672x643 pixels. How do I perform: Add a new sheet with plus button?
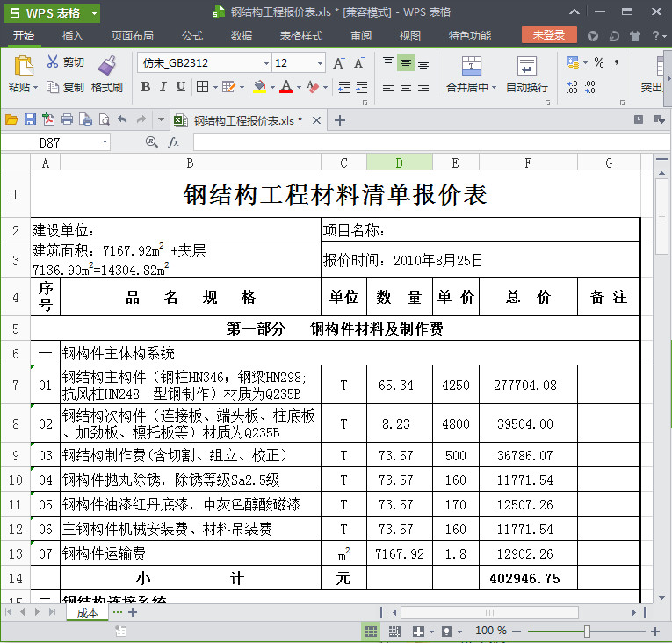point(133,612)
